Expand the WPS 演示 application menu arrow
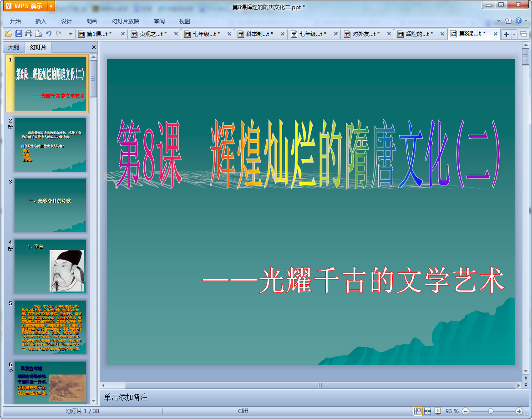This screenshot has width=532, height=419. (51, 6)
